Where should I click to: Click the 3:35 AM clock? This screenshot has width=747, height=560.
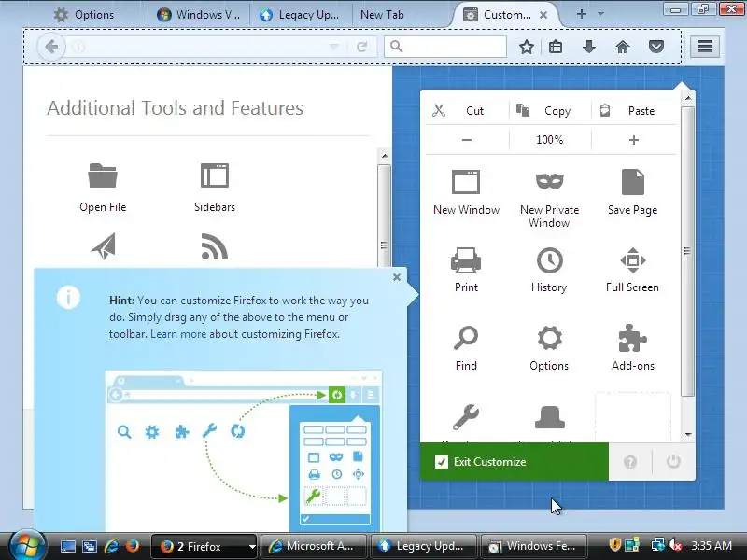point(712,546)
